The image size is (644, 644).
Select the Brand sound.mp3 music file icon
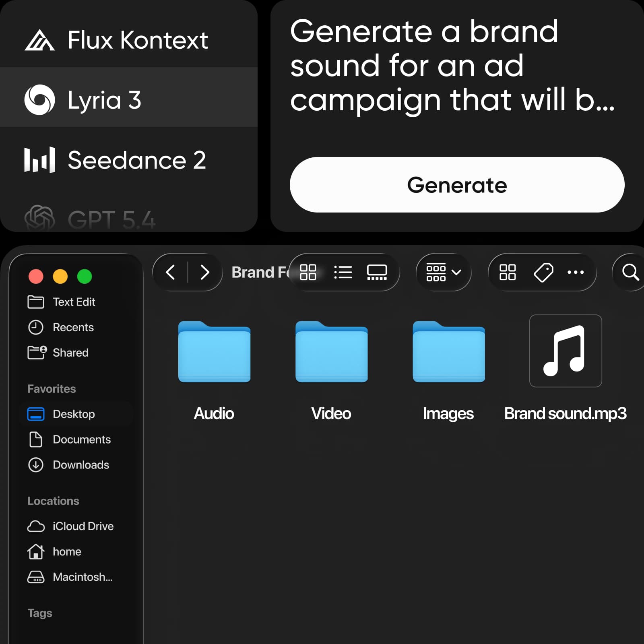pyautogui.click(x=566, y=351)
